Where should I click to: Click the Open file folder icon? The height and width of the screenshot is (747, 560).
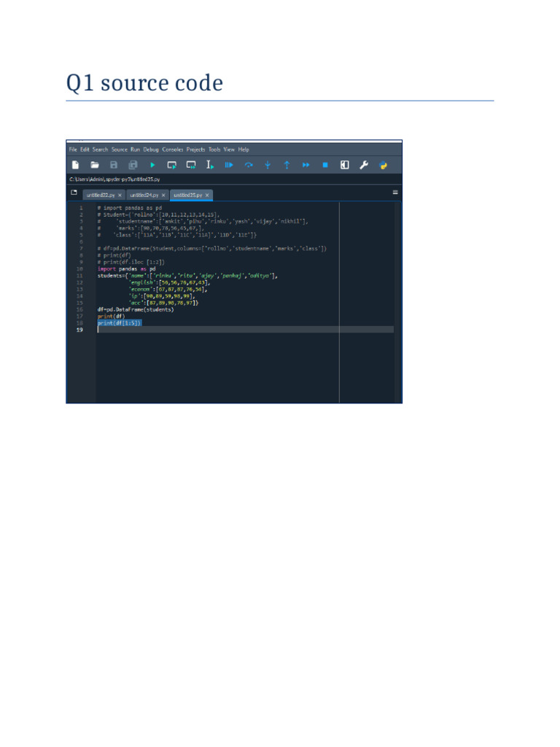click(x=95, y=165)
